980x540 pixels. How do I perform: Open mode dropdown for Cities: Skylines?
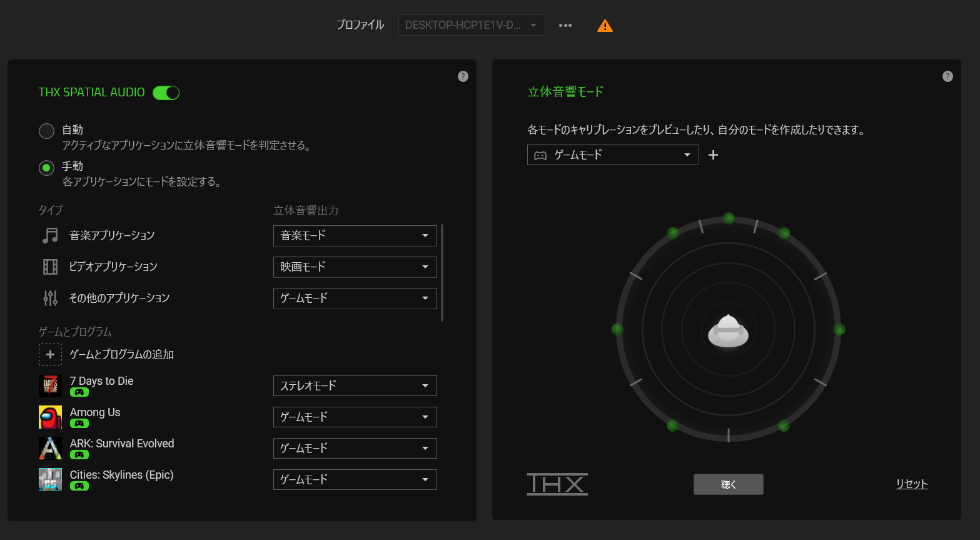coord(355,480)
